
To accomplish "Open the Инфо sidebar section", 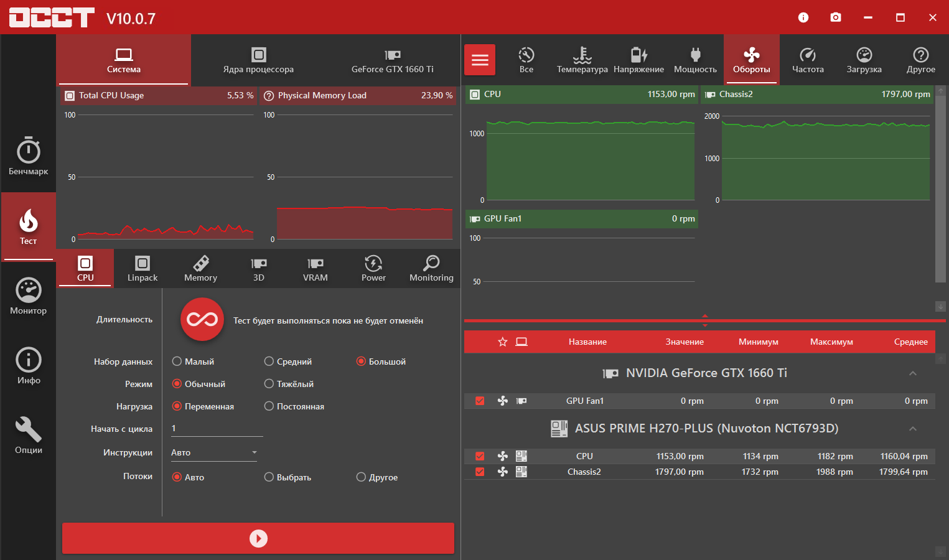I will [29, 366].
